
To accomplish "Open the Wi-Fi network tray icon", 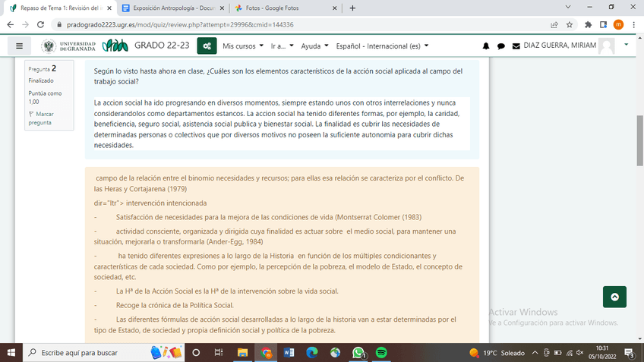I will tap(570, 353).
